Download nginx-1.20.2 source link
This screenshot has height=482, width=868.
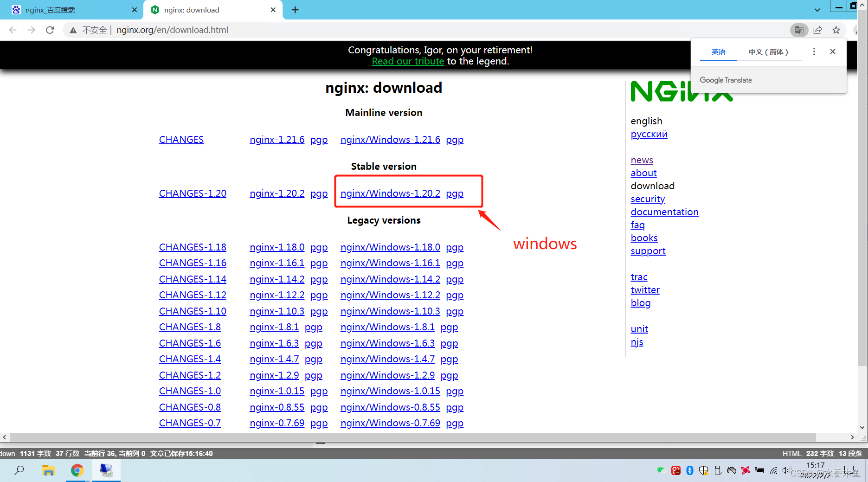277,193
